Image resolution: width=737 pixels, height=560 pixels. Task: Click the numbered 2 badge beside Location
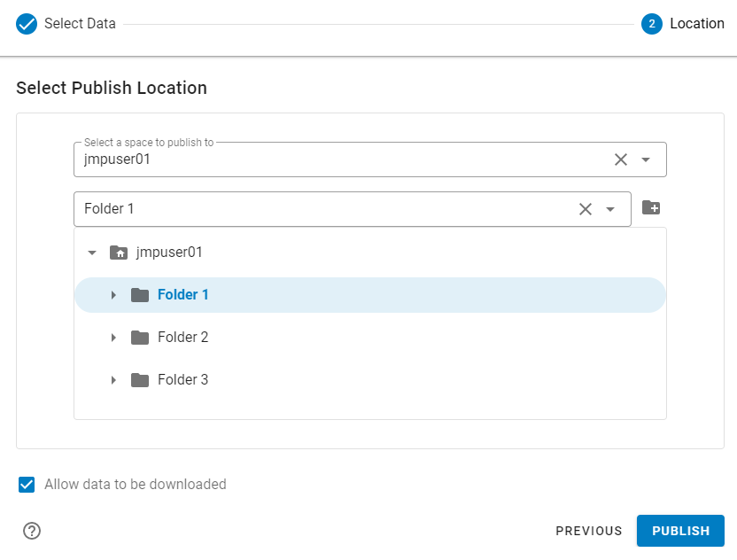tap(651, 24)
